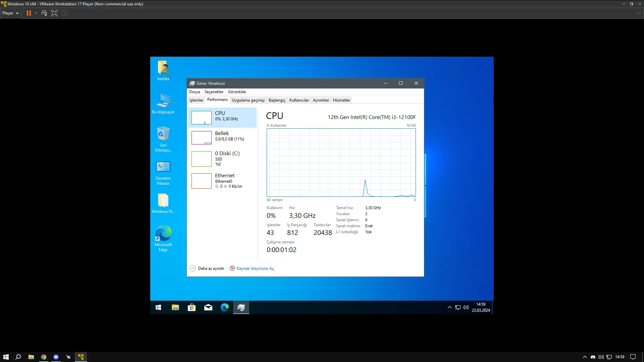644x362 pixels.
Task: Select Ethernet item in performance sidebar
Action: (222, 181)
